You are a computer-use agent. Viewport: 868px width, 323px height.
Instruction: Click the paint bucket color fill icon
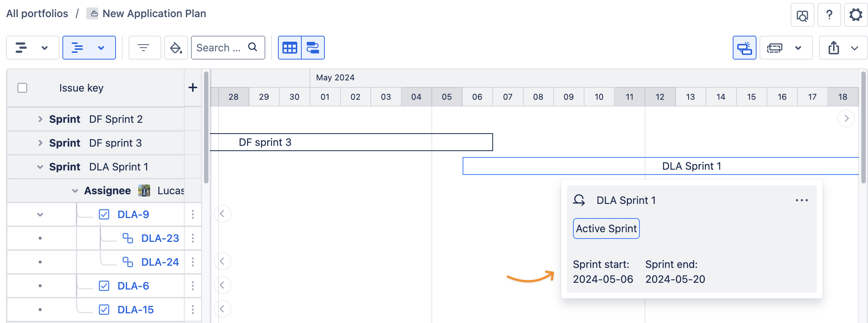pyautogui.click(x=176, y=48)
